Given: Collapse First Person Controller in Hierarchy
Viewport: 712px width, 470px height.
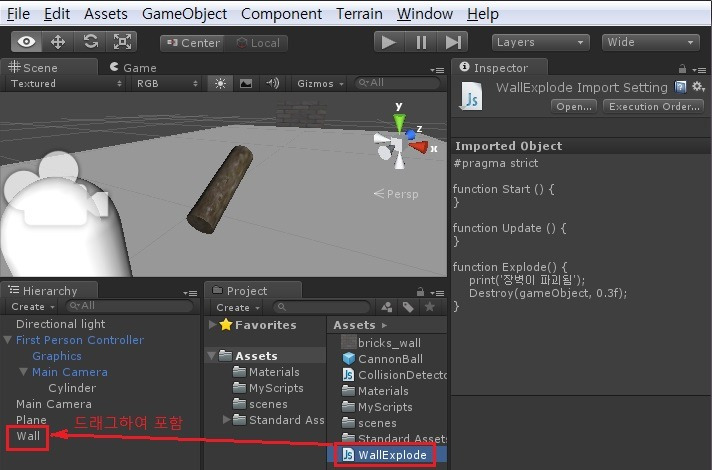Looking at the screenshot, I should click(7, 340).
